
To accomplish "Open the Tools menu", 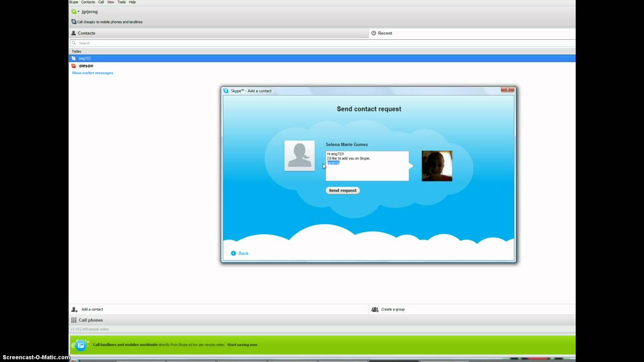I will pos(121,2).
